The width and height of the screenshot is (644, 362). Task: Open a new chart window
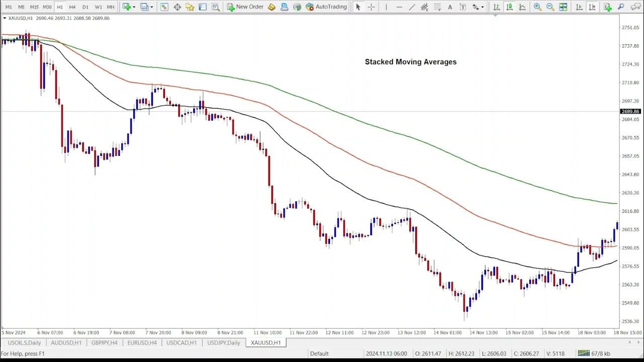click(126, 7)
